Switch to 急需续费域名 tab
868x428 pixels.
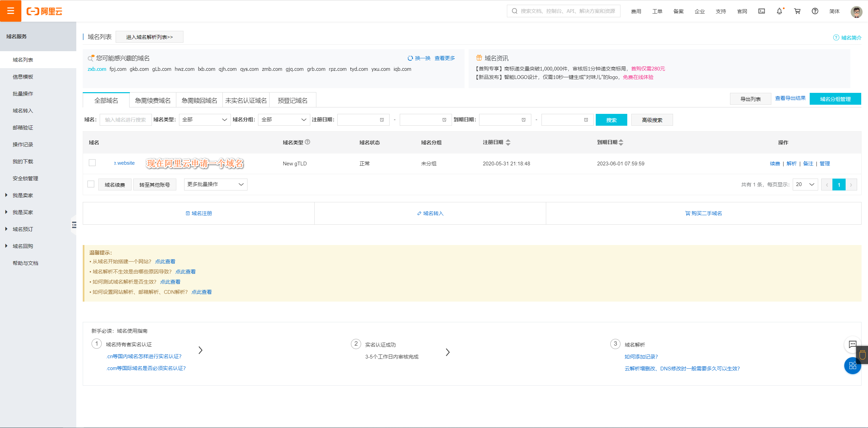pos(152,100)
